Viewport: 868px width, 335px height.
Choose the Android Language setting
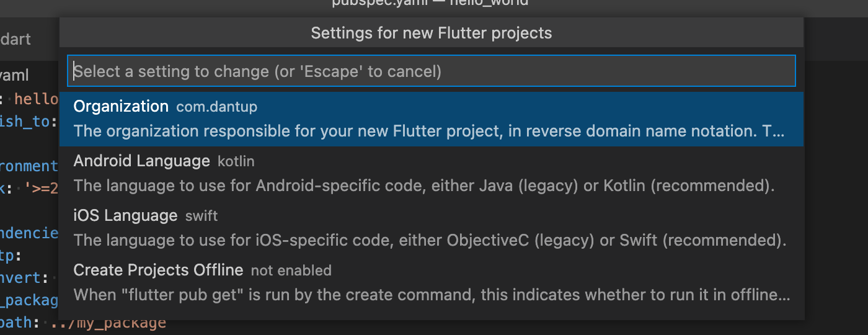[x=431, y=174]
